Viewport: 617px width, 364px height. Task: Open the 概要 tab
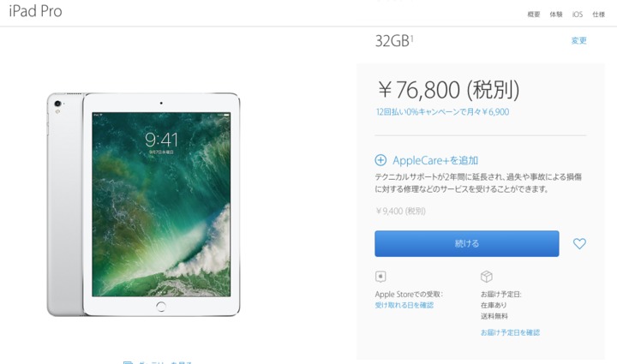click(x=534, y=15)
